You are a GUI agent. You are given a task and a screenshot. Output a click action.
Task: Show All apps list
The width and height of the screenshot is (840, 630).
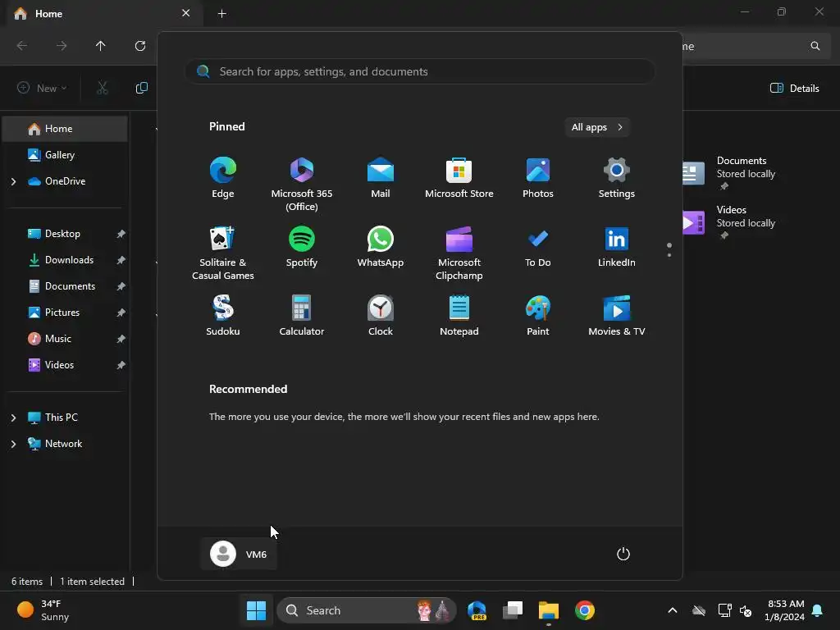[597, 127]
